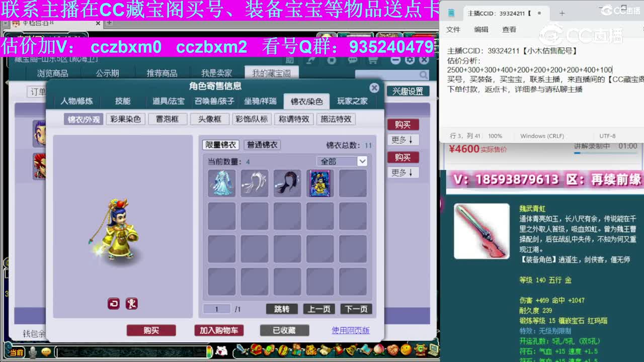Click the page number input field

216,309
